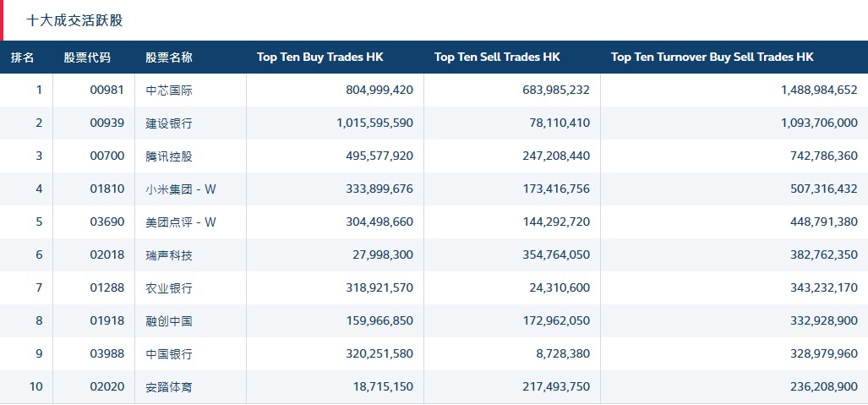This screenshot has height=405, width=868.
Task: Click Top Ten Turnover Buy Sell Trades header
Action: 712,57
